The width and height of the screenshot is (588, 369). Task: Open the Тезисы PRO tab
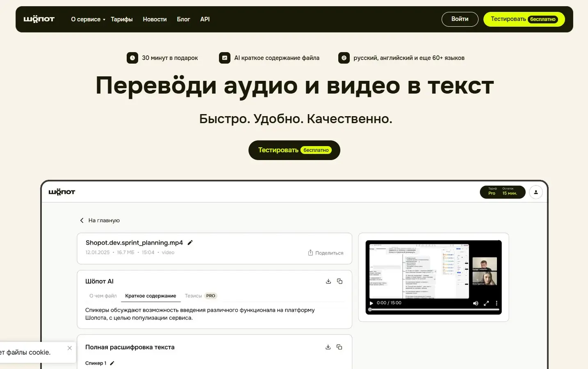click(201, 296)
